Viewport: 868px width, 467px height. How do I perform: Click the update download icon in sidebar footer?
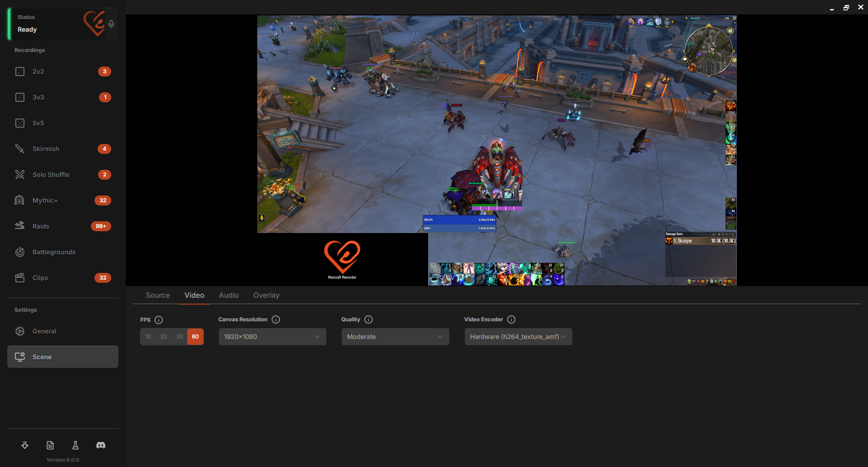click(25, 445)
